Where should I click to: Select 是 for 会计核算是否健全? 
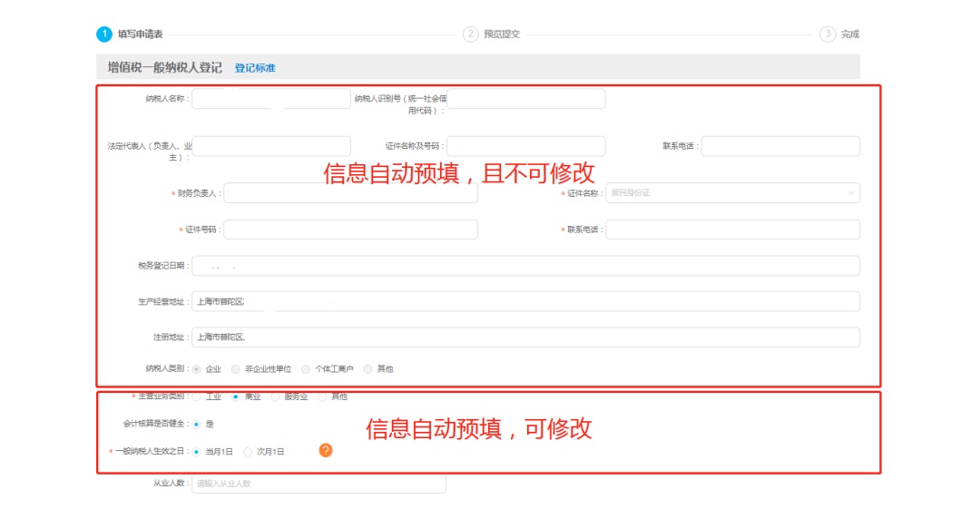coord(196,424)
